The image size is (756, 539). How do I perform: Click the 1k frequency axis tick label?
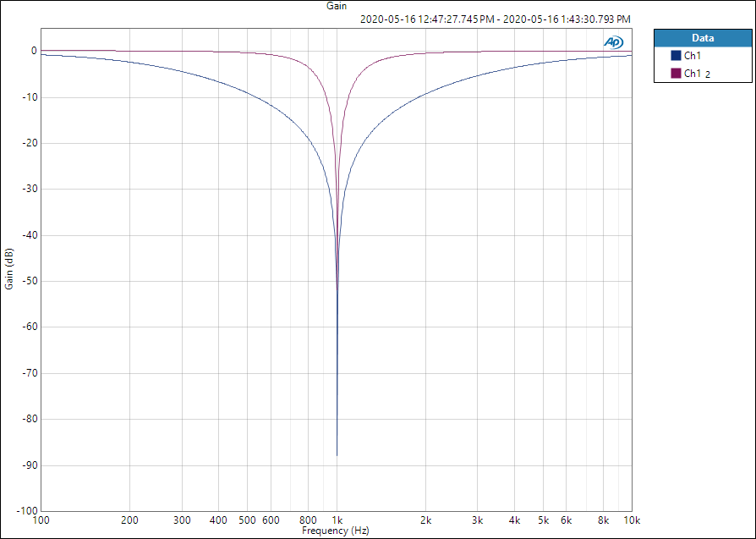(x=337, y=520)
